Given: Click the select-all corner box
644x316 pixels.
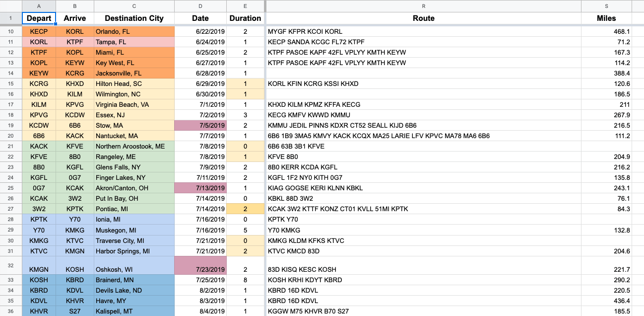Looking at the screenshot, I should [x=10, y=6].
